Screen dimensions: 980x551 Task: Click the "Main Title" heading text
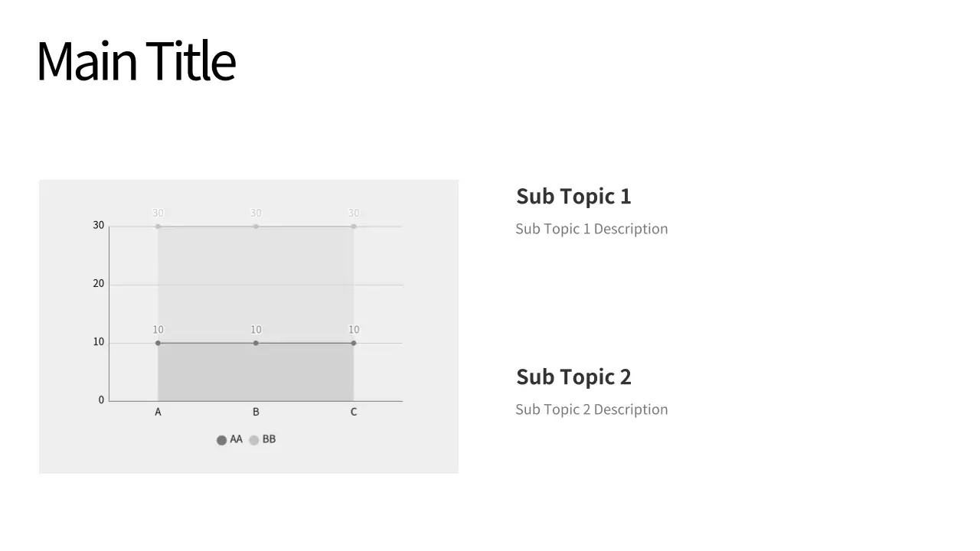[x=136, y=61]
